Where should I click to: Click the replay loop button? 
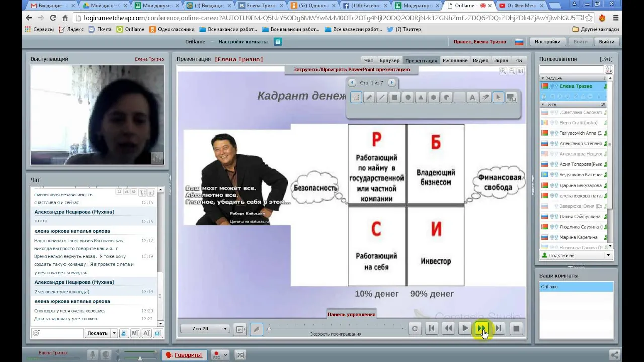tap(415, 329)
